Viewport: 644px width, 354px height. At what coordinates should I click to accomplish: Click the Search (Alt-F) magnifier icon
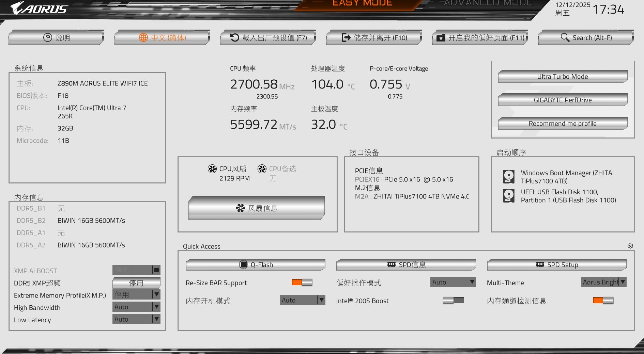[565, 37]
